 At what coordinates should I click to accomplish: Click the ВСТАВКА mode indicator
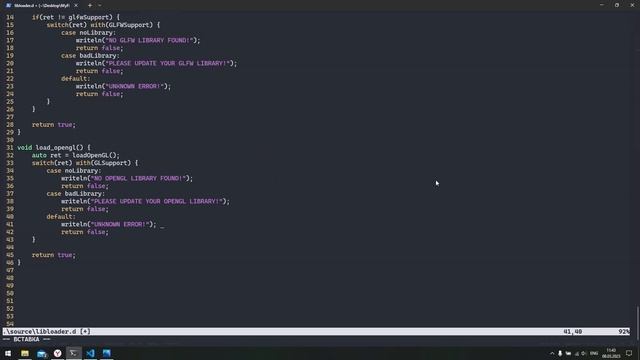pos(27,340)
